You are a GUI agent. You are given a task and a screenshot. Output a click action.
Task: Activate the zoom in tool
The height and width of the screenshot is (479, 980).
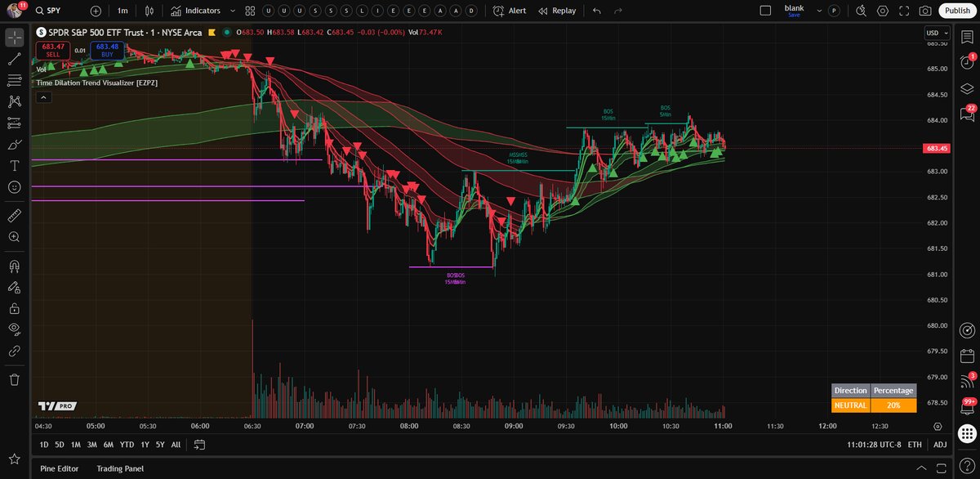coord(14,237)
